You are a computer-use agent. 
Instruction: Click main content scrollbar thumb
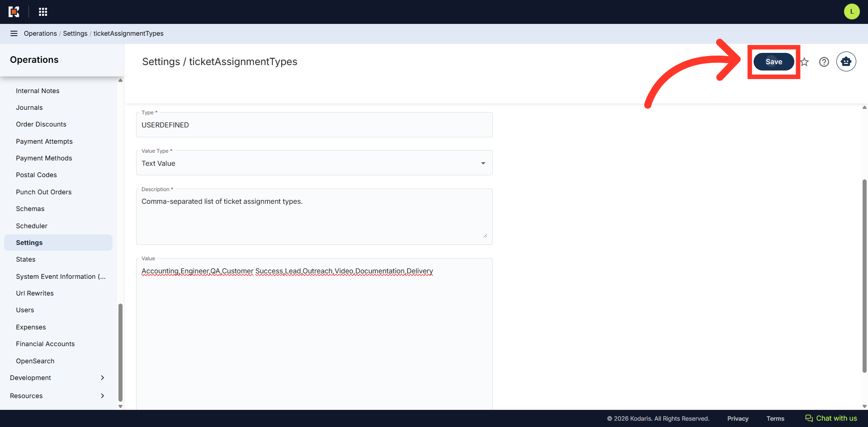(x=864, y=276)
